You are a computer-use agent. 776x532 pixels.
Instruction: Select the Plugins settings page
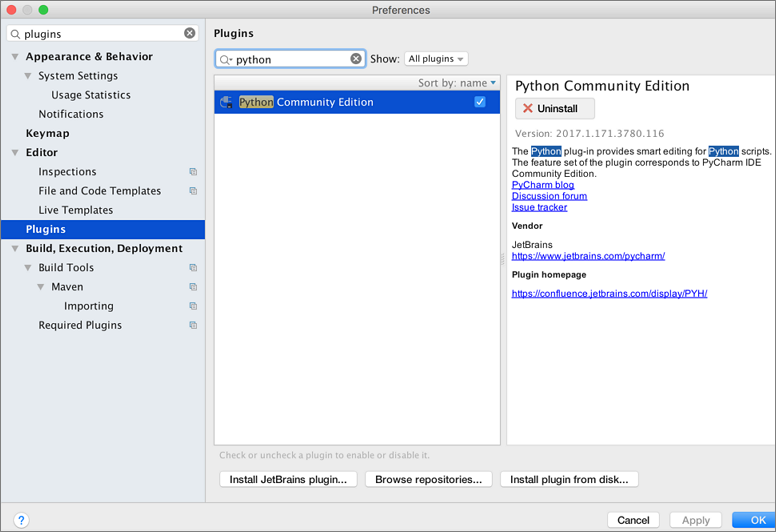click(103, 229)
